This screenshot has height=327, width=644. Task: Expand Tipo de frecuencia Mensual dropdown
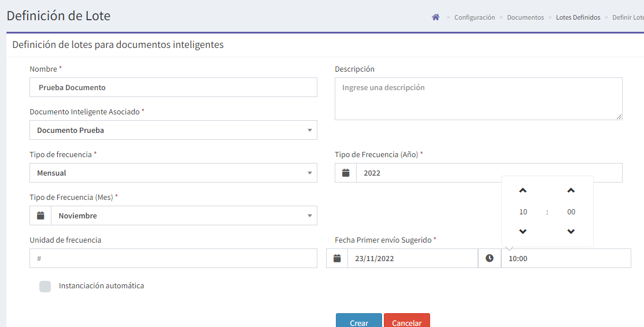coord(173,173)
